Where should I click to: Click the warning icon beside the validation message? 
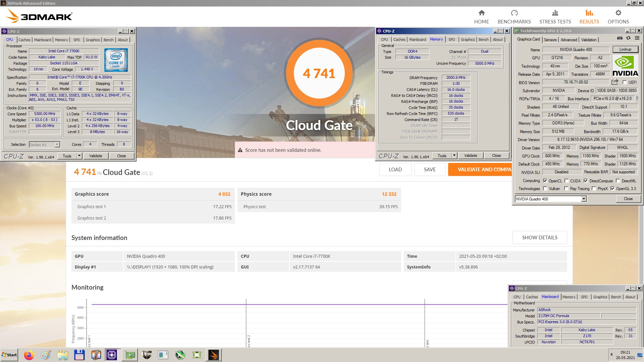[240, 150]
